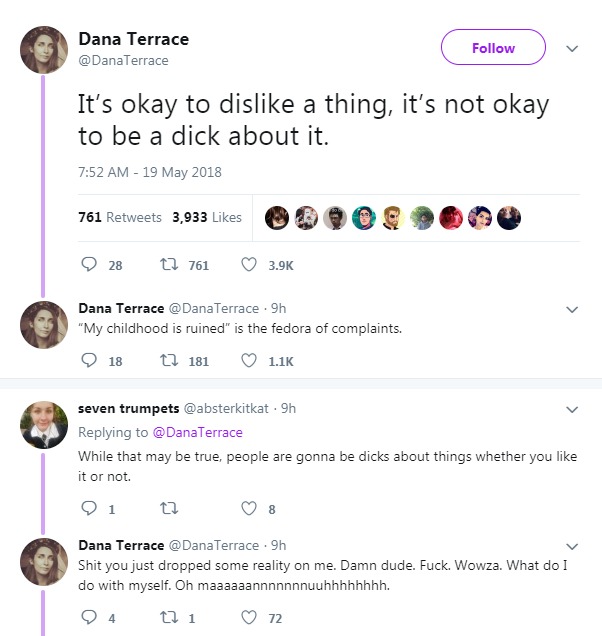Like the fedora of complaints tweet
Viewport: 602px width, 636px height.
250,361
